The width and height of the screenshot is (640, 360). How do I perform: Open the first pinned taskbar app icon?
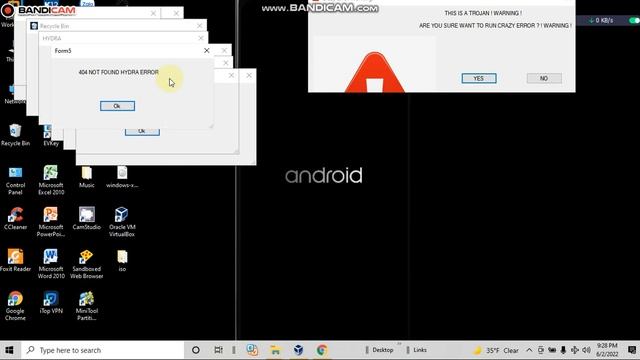click(252, 350)
